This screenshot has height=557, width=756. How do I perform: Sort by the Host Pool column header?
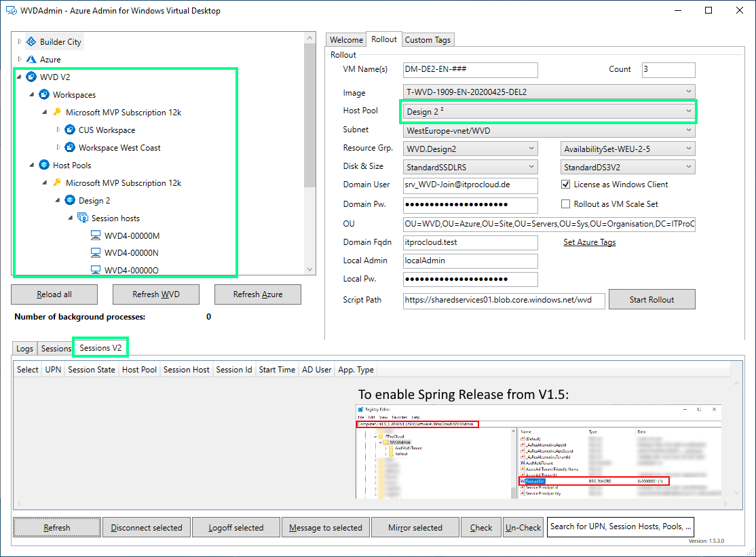(139, 370)
